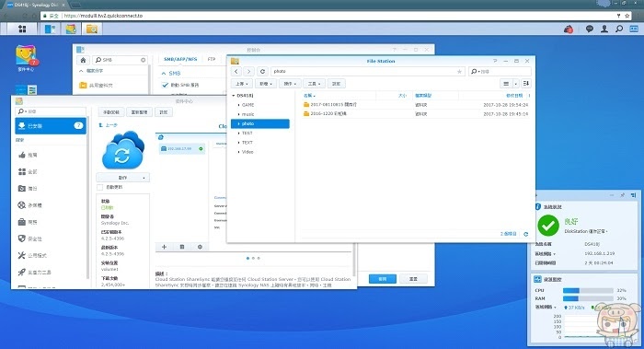644x349 pixels.
Task: Toggle the widgets panel icon
Action: 634,29
